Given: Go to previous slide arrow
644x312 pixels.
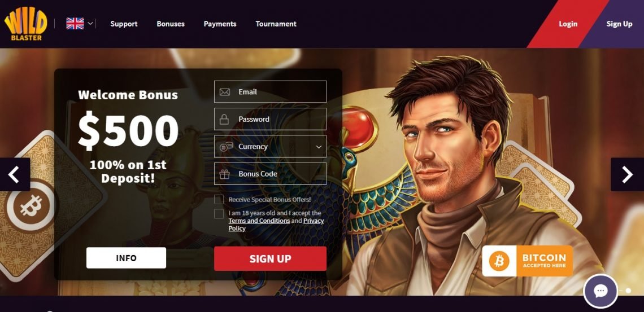Looking at the screenshot, I should (15, 174).
